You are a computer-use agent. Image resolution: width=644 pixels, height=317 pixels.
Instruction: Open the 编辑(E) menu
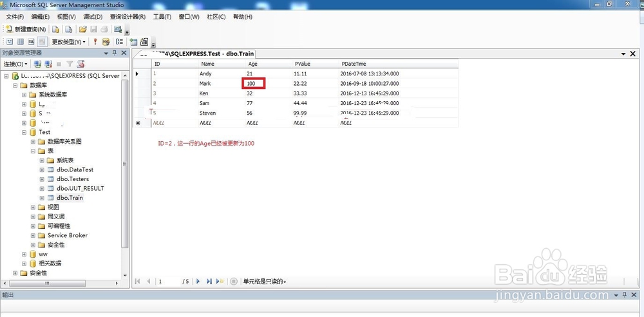pos(40,17)
